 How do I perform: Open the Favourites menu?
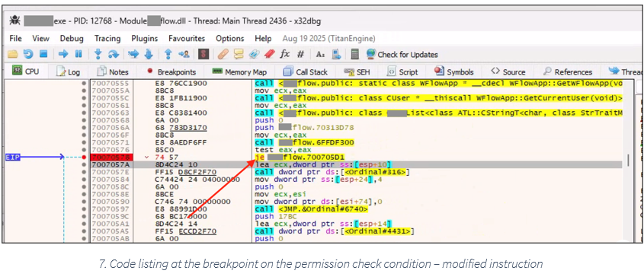(187, 39)
